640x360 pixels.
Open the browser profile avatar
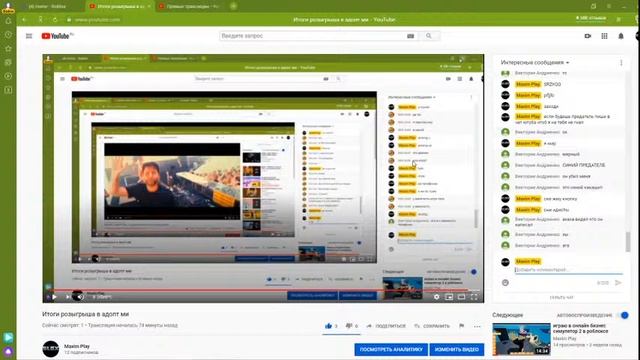[8, 7]
